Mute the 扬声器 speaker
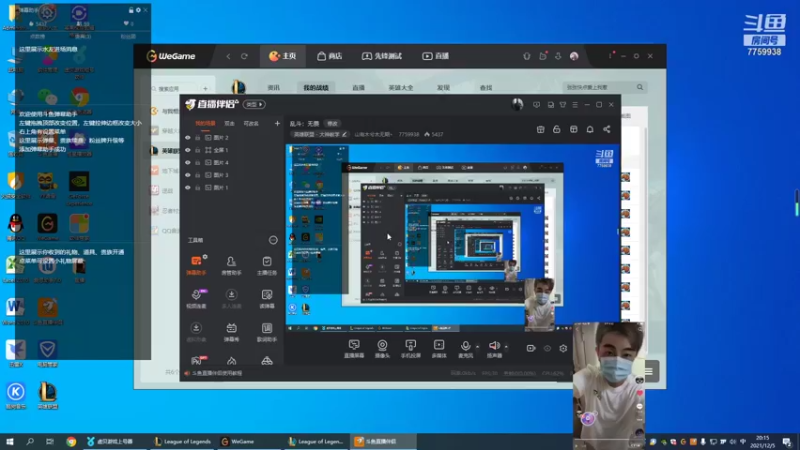The height and width of the screenshot is (450, 800). click(494, 348)
